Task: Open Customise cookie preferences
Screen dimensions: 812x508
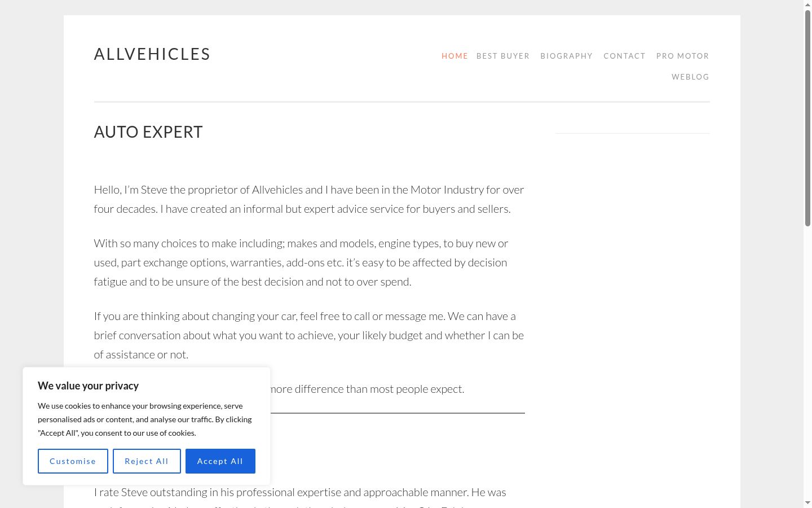Action: pyautogui.click(x=73, y=461)
